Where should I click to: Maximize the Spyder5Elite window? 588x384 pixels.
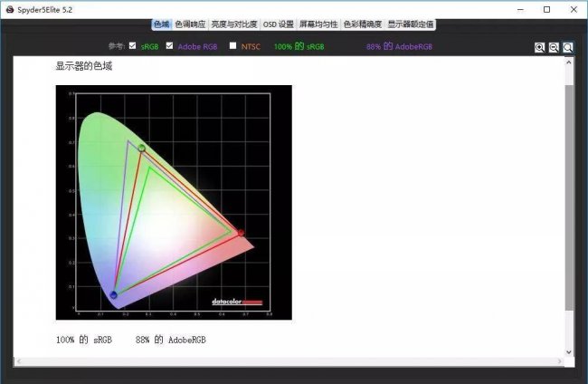(x=546, y=9)
